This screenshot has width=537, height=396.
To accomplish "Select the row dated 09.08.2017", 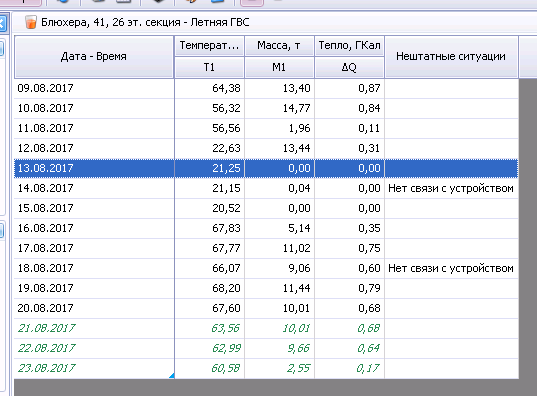I will point(266,88).
